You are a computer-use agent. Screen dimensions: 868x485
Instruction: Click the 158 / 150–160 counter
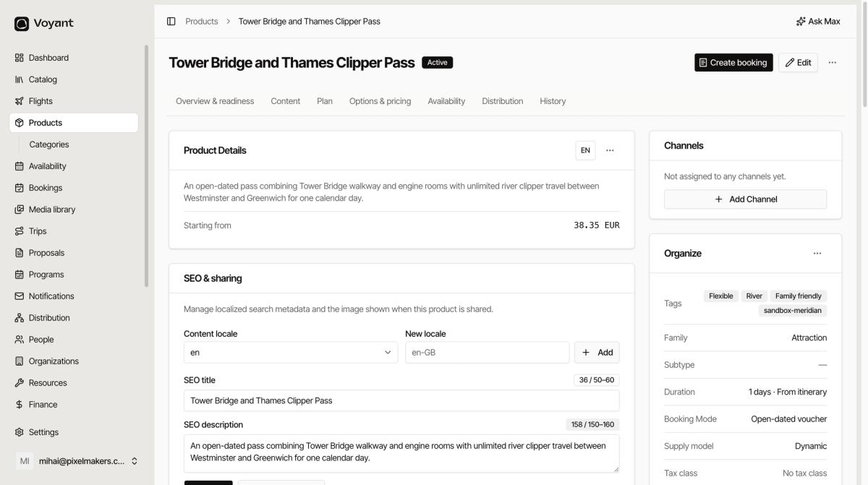coord(592,425)
